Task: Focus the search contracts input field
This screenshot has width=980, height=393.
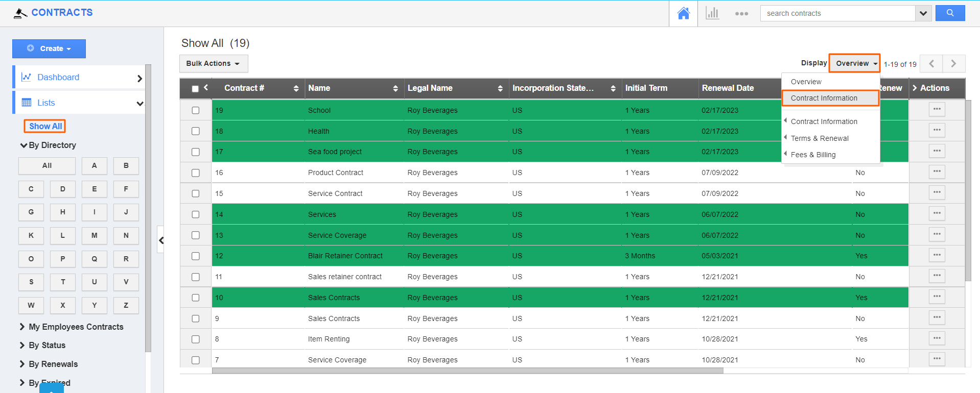Action: [x=838, y=13]
